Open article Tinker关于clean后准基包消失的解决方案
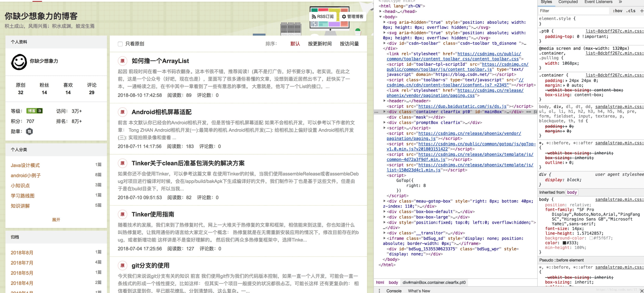 pos(188,163)
